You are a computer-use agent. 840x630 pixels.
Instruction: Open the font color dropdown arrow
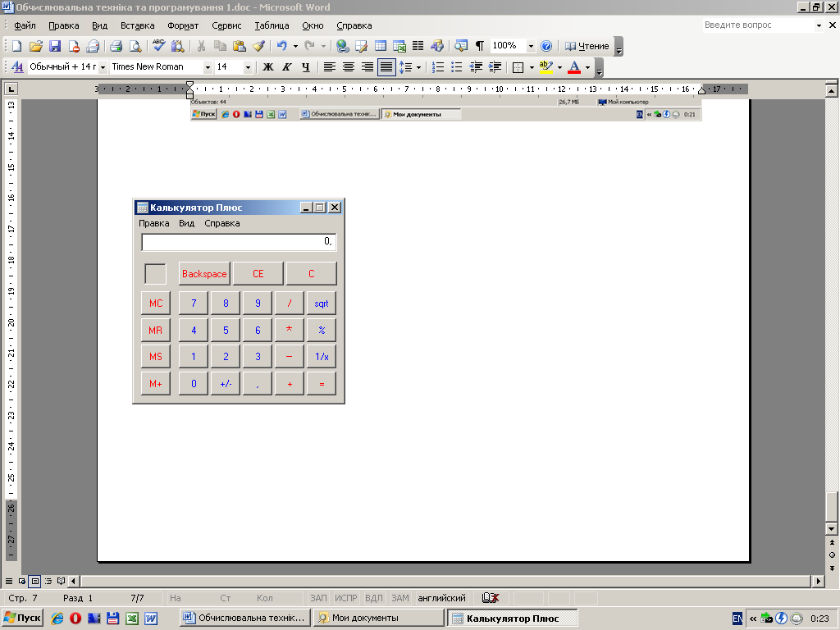[587, 67]
